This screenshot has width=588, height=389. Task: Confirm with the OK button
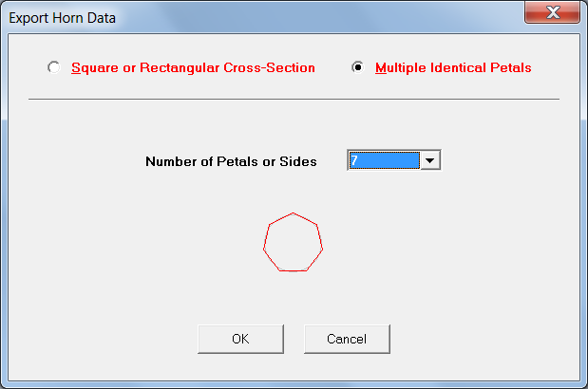(x=240, y=339)
